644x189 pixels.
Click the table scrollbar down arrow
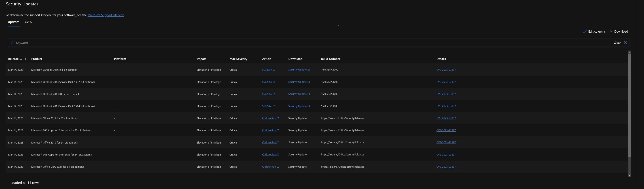pyautogui.click(x=629, y=175)
